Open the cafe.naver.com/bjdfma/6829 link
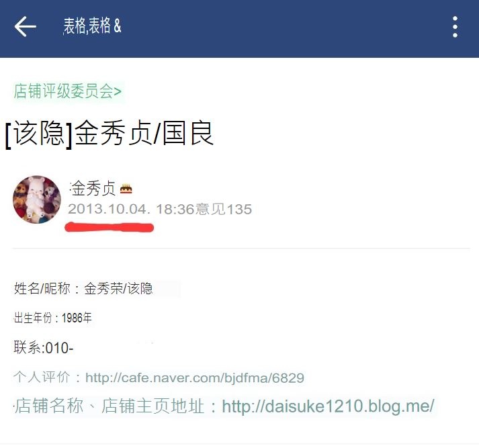Viewport: 479px width, 448px height. [x=195, y=378]
